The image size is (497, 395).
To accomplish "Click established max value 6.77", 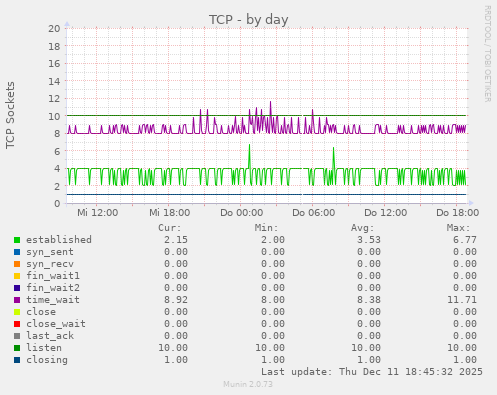I will 465,240.
